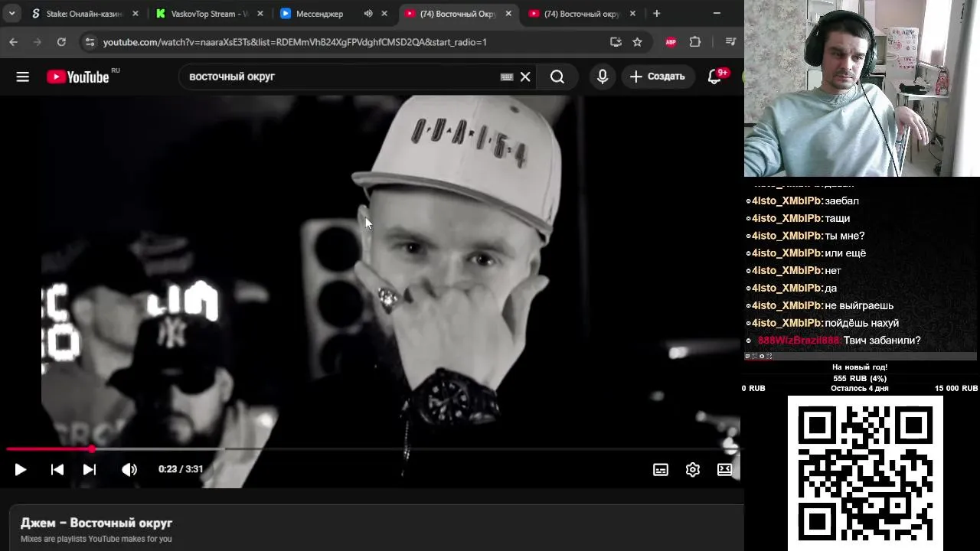Close the active Восточный Округ tab

click(508, 14)
